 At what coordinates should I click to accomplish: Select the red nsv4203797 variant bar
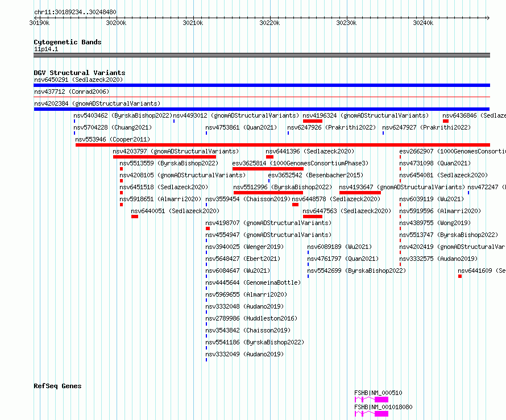(x=164, y=157)
